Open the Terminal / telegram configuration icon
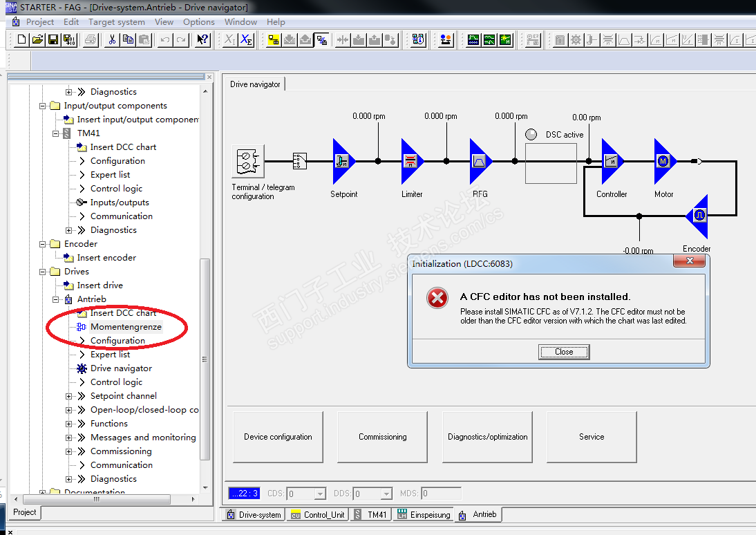The width and height of the screenshot is (756, 535). coord(248,161)
